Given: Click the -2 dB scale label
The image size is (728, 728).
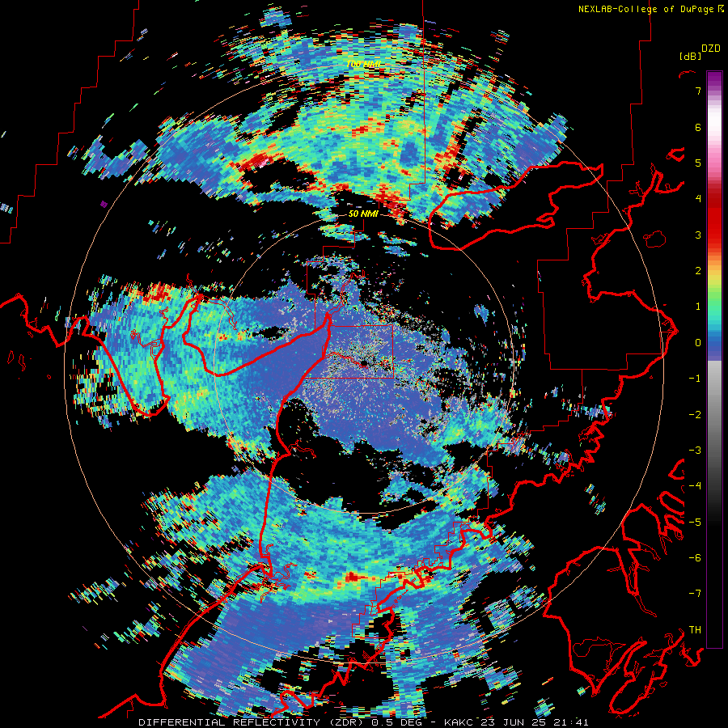Looking at the screenshot, I should [x=695, y=415].
